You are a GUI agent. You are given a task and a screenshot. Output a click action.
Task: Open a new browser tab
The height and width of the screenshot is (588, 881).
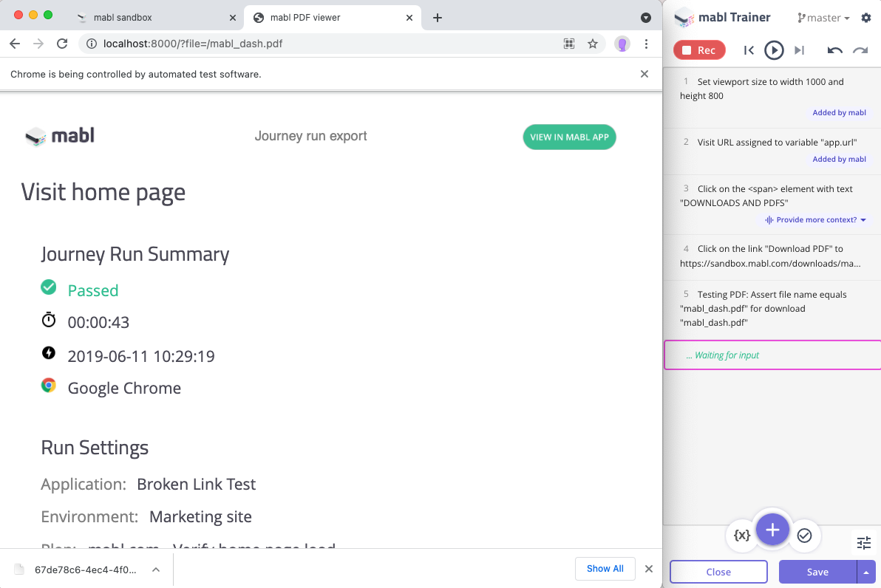(437, 18)
